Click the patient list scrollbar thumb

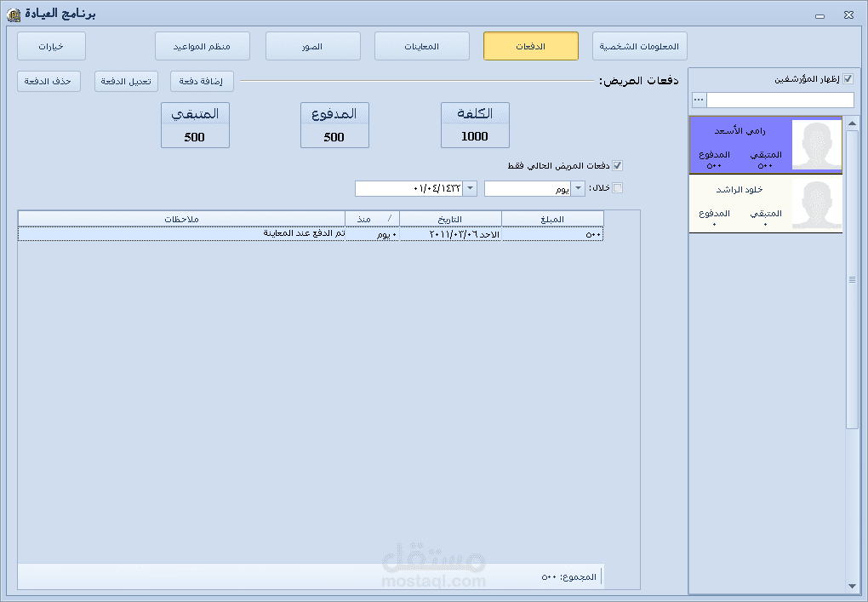(852, 279)
